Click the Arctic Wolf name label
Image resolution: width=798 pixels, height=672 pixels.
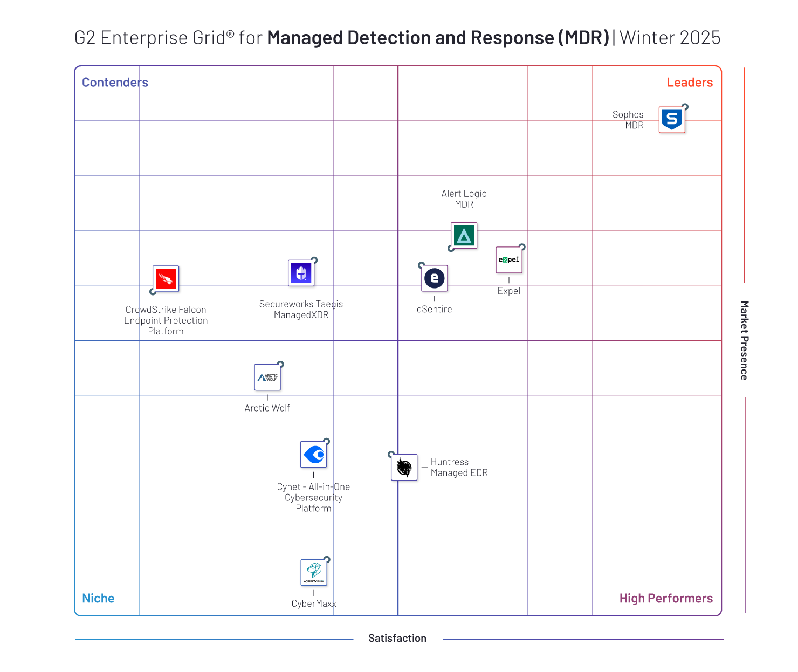click(x=267, y=408)
